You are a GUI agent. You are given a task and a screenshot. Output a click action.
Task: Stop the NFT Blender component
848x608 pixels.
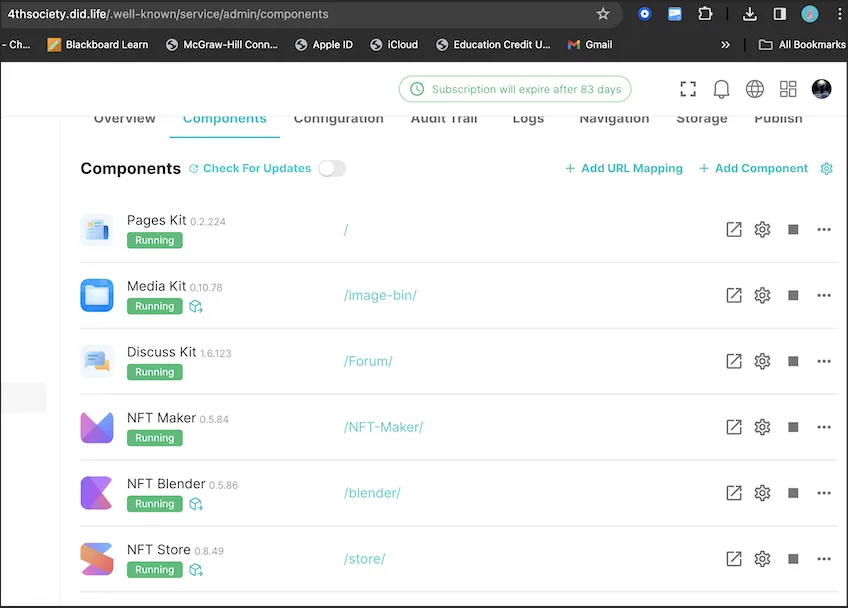point(793,493)
